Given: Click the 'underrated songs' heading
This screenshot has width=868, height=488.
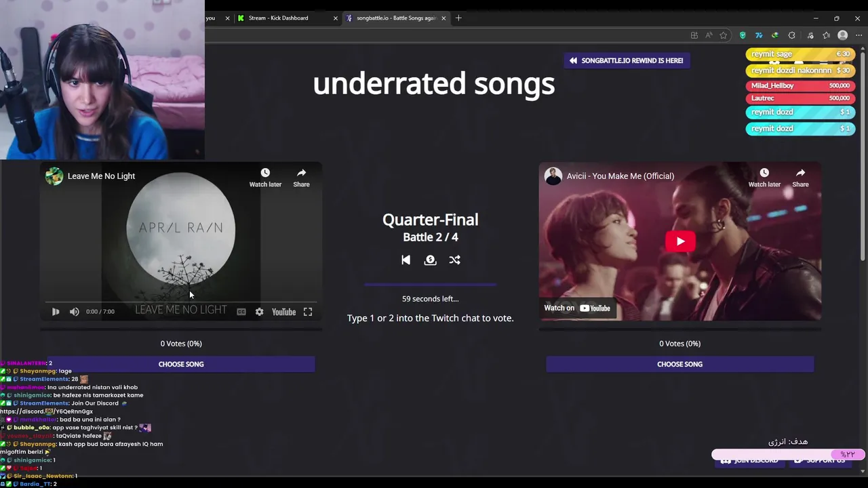Looking at the screenshot, I should pos(434,83).
